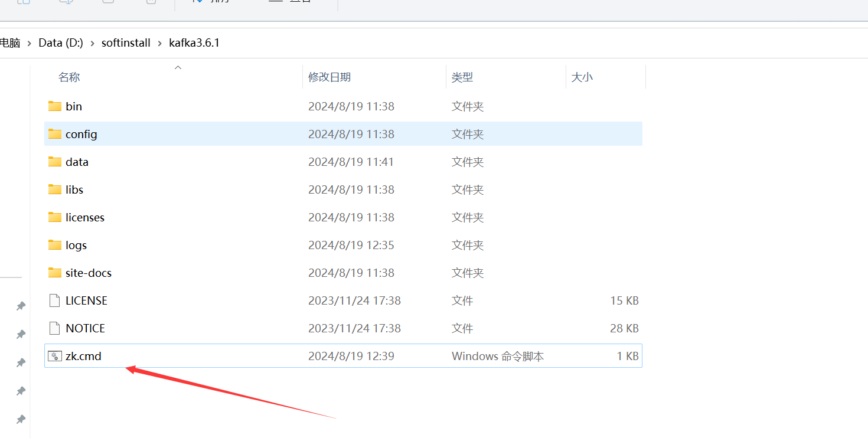Image resolution: width=868 pixels, height=438 pixels.
Task: Click the bin folder icon
Action: coord(55,106)
